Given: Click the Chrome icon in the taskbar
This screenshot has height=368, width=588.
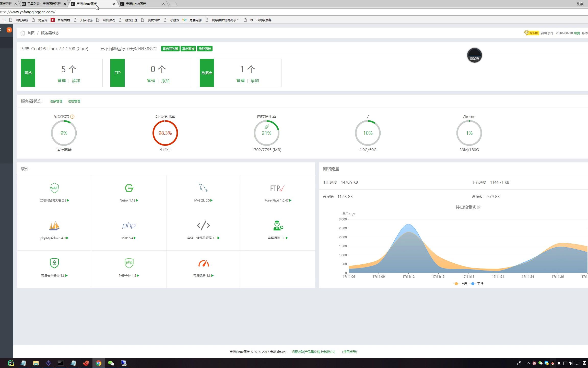Looking at the screenshot, I should (99, 363).
